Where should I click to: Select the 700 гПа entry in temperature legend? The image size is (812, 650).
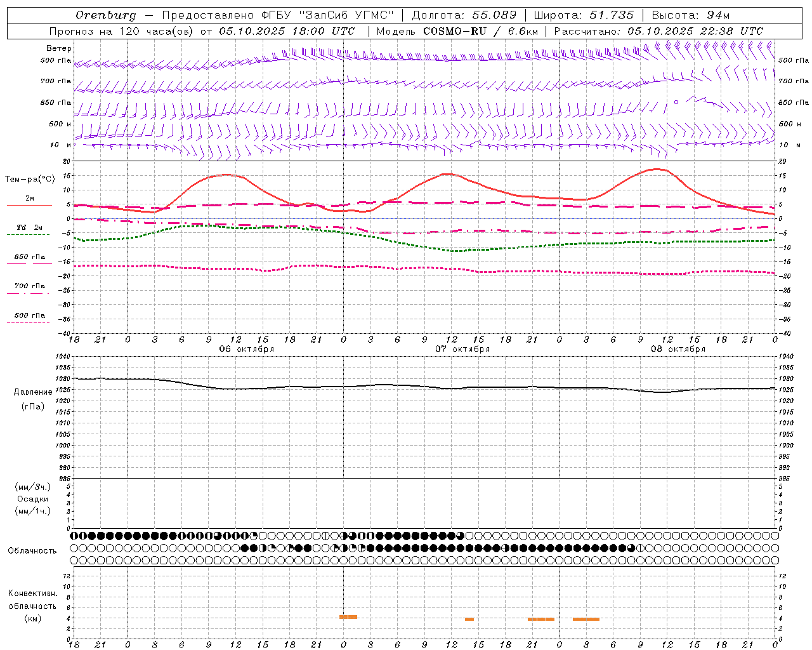pyautogui.click(x=30, y=286)
